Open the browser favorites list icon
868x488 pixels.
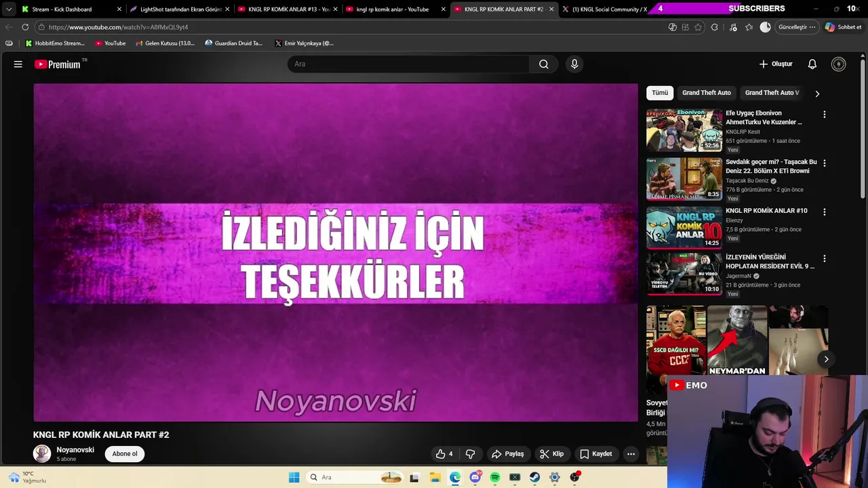point(749,27)
